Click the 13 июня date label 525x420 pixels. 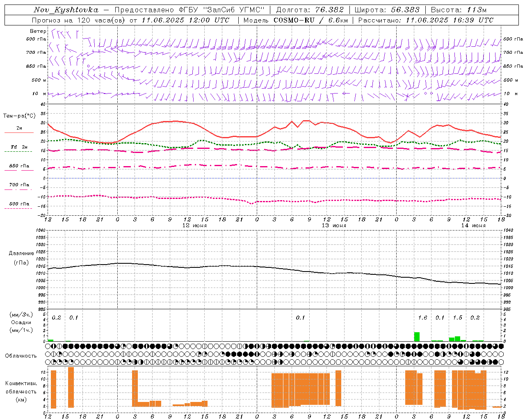334,226
